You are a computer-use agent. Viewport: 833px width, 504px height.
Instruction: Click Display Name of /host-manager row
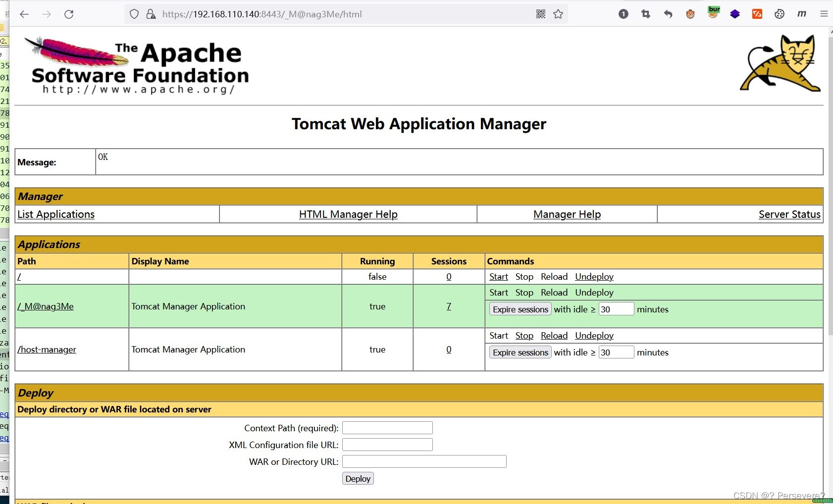[x=188, y=350]
